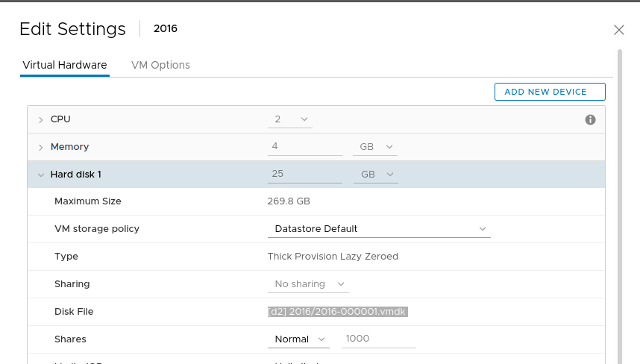Image resolution: width=640 pixels, height=364 pixels.
Task: Open the Hard disk size unit dropdown
Action: click(x=375, y=175)
